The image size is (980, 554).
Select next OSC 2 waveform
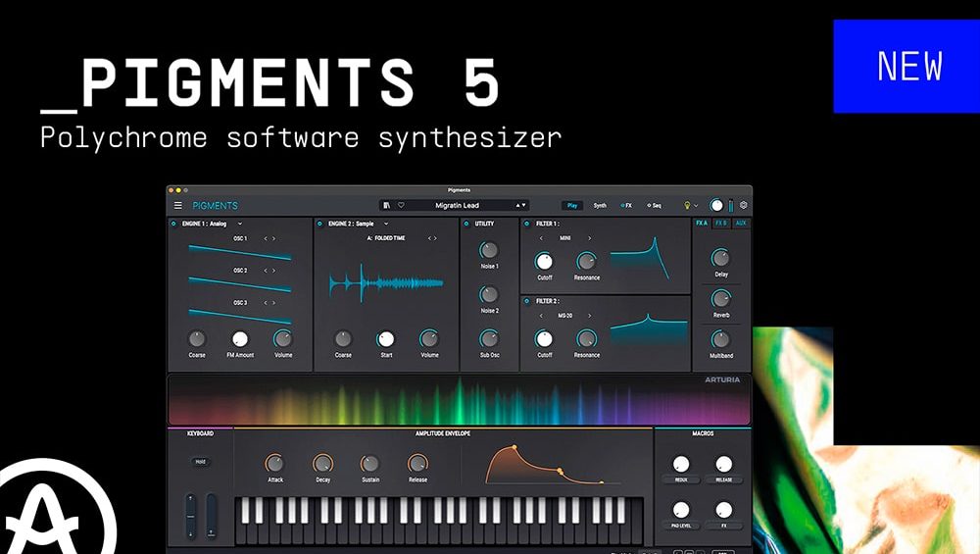coord(273,271)
